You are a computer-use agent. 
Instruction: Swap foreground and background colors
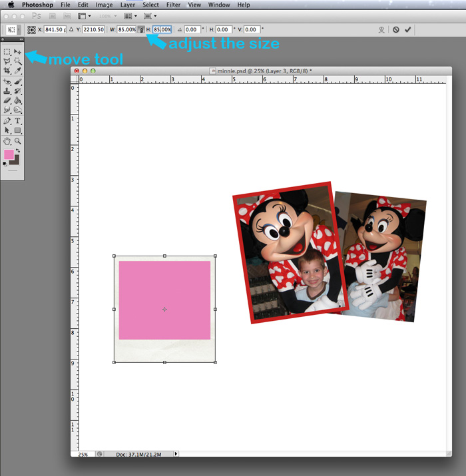point(18,150)
